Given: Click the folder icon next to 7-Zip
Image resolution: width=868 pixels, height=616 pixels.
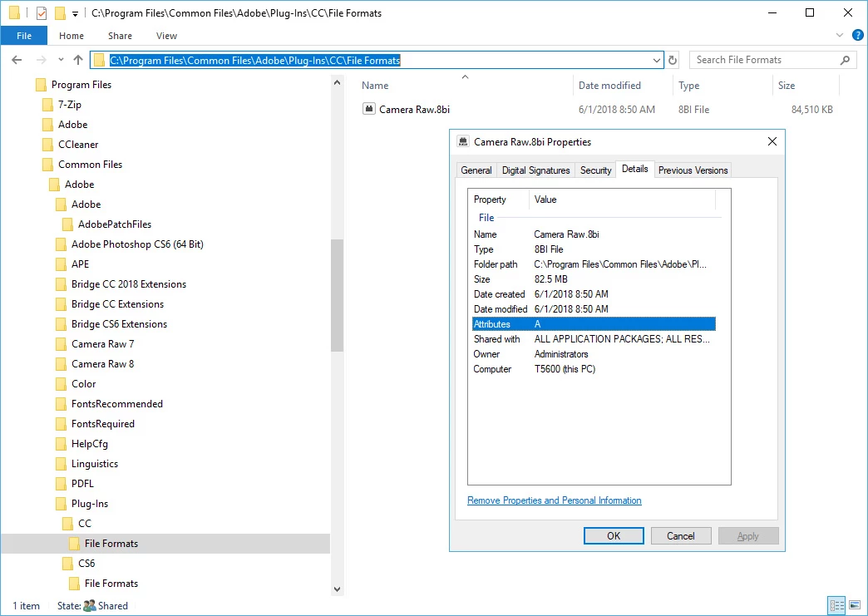Looking at the screenshot, I should tap(48, 105).
